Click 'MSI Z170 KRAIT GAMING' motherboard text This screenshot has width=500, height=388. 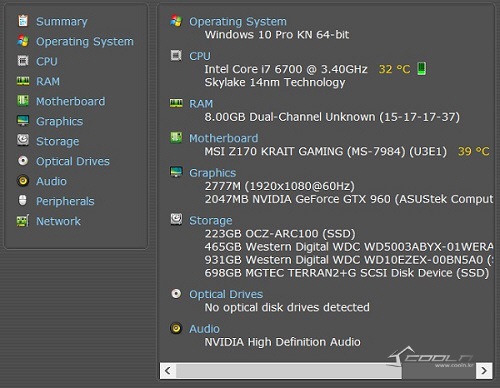click(x=274, y=152)
